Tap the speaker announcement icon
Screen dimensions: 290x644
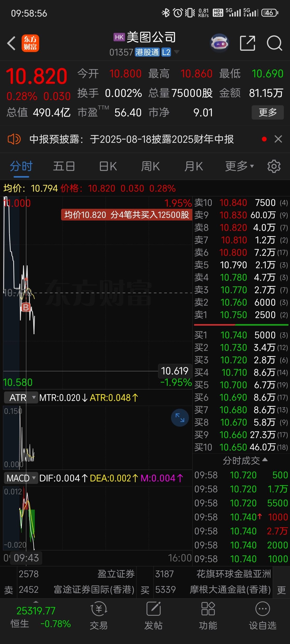click(14, 139)
